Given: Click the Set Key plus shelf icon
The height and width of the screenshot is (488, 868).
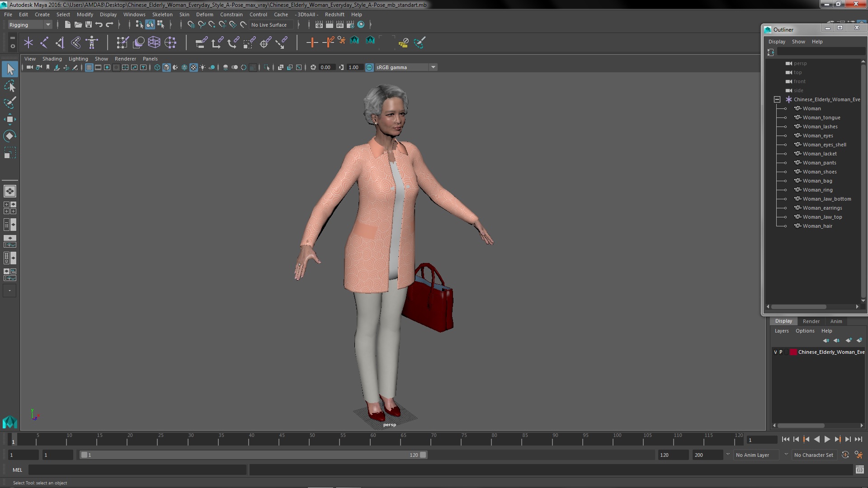Looking at the screenshot, I should 311,42.
